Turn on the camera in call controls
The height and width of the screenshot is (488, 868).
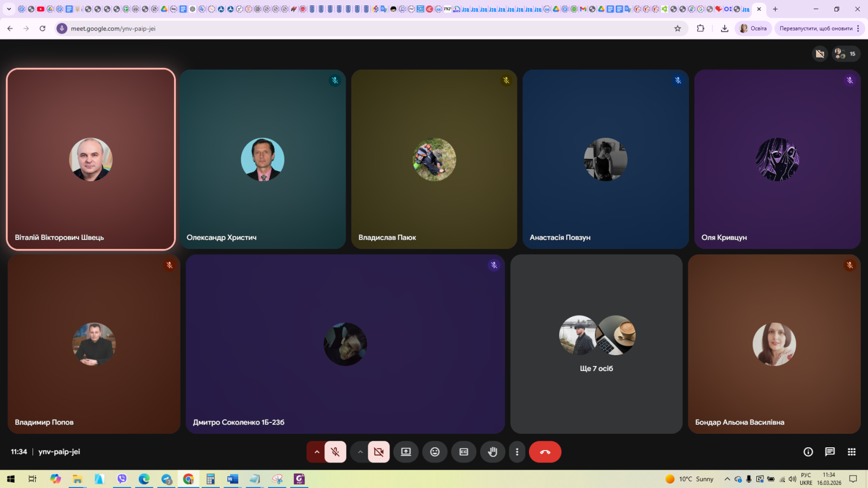click(379, 452)
